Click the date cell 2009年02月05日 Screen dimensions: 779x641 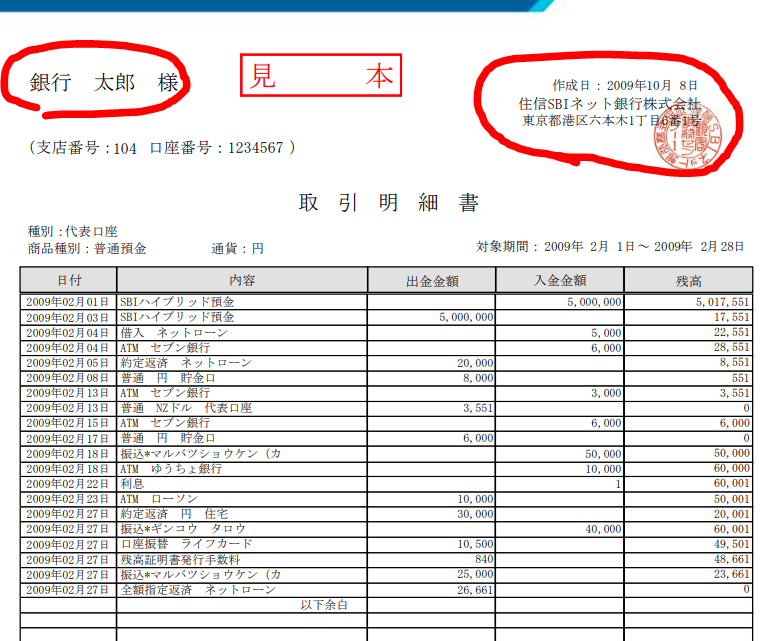coord(68,363)
